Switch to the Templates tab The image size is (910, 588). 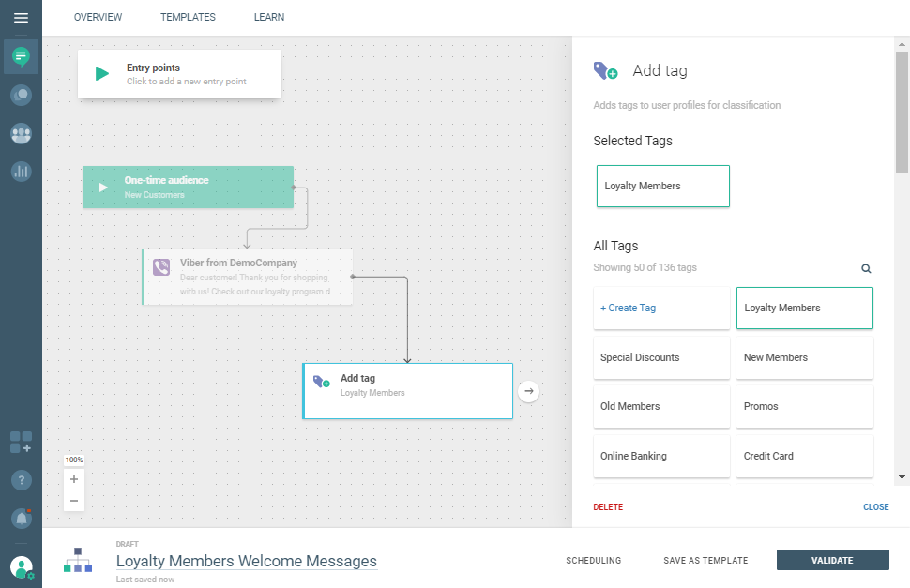click(x=188, y=17)
